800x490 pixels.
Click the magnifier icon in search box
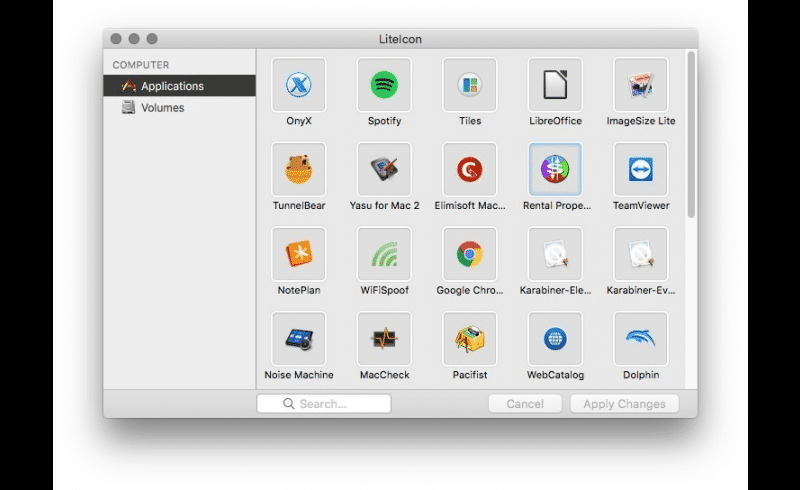288,404
